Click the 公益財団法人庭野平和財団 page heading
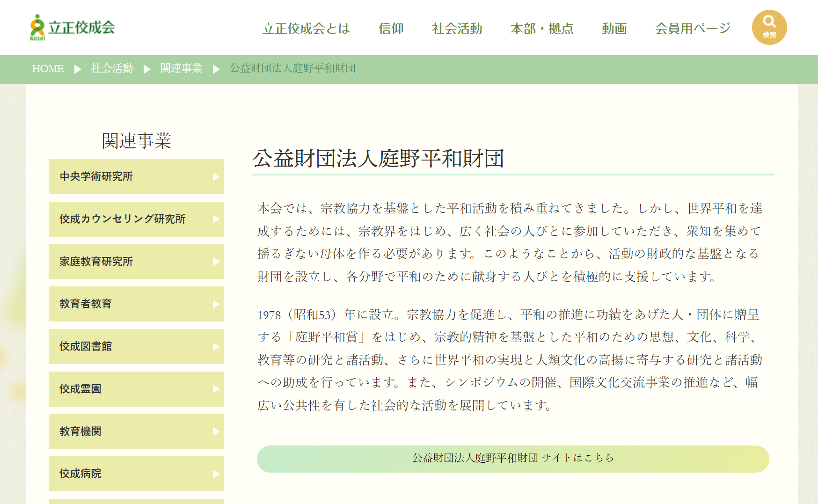This screenshot has width=818, height=504. 378,159
